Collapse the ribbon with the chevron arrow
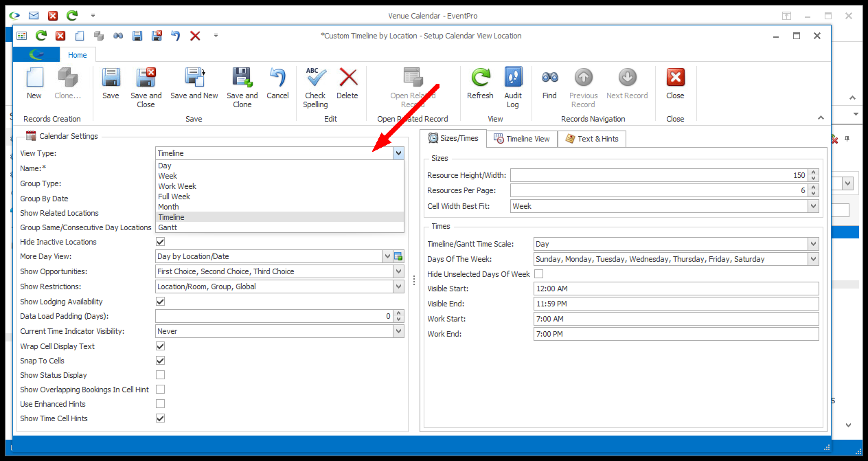 (x=821, y=118)
